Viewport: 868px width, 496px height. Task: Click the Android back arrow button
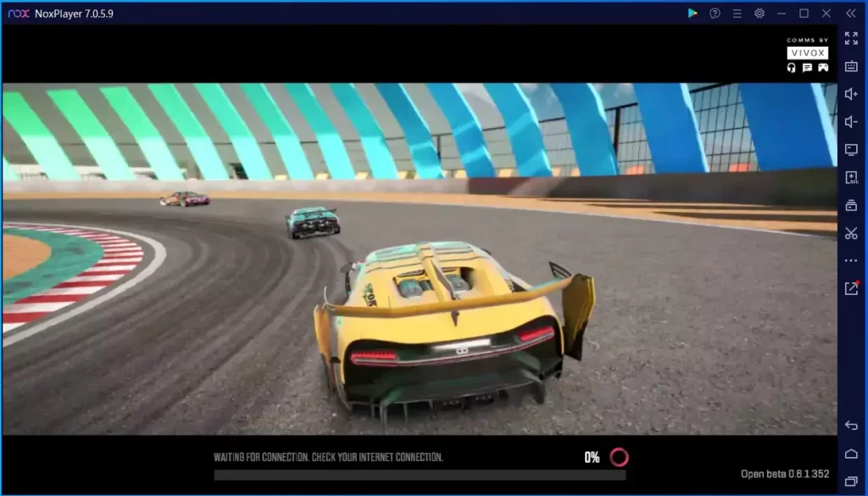(851, 425)
